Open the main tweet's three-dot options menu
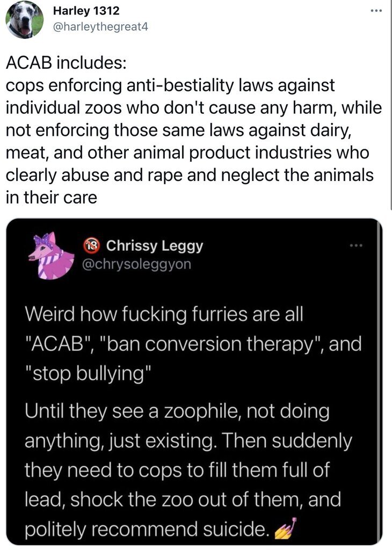Image resolution: width=392 pixels, height=550 pixels. click(377, 11)
